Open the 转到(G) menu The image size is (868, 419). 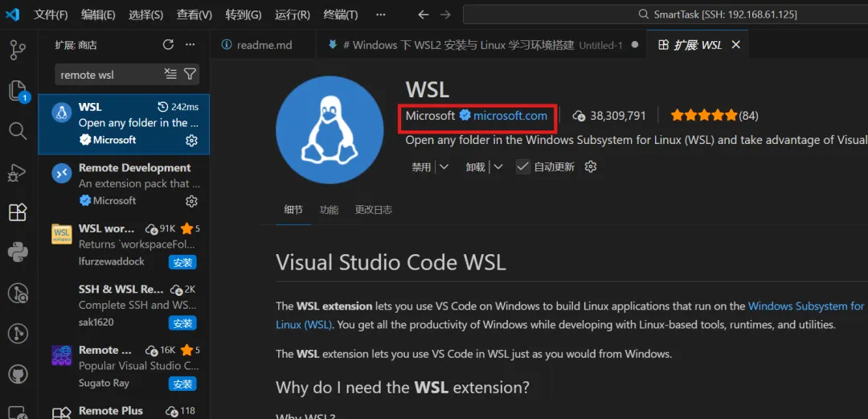[x=244, y=14]
